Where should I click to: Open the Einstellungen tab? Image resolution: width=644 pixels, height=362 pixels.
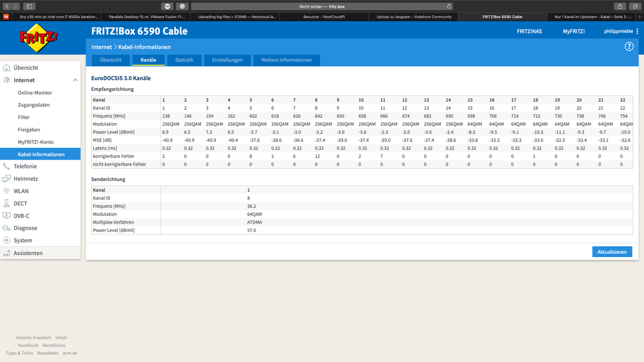[227, 60]
